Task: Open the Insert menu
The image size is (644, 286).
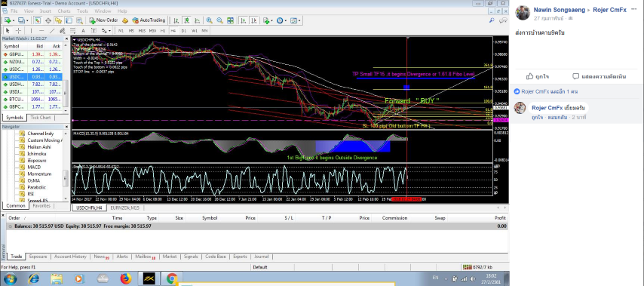Action: pyautogui.click(x=45, y=11)
